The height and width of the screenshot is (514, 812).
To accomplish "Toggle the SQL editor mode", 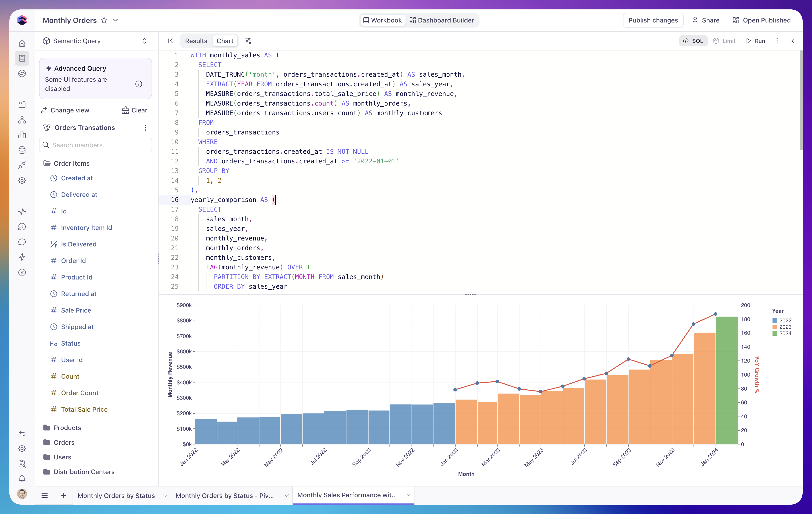I will [x=693, y=41].
